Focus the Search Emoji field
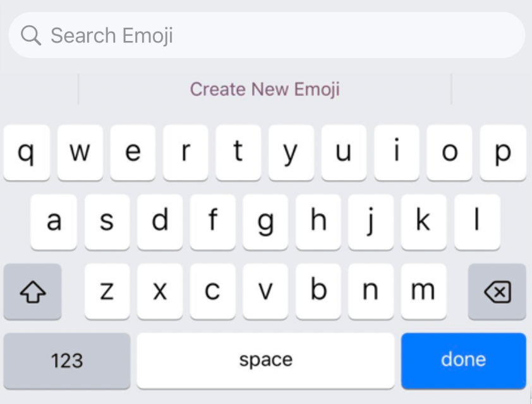 (x=267, y=35)
